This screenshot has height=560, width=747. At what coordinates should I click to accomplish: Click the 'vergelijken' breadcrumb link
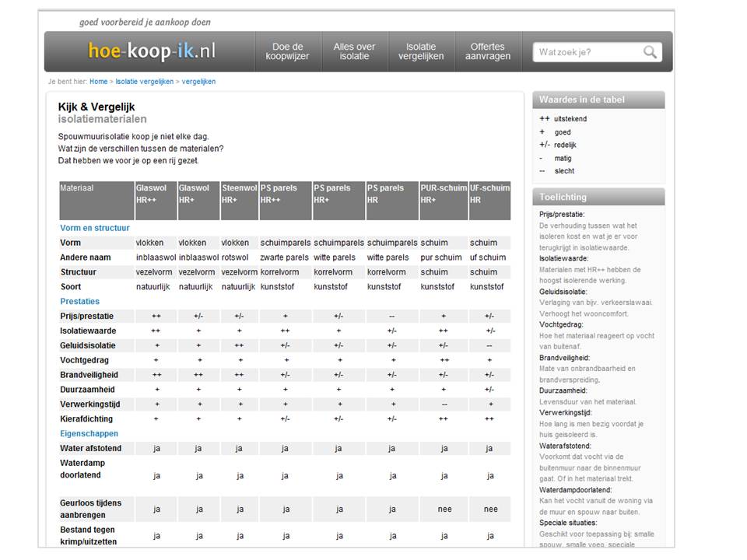[198, 82]
